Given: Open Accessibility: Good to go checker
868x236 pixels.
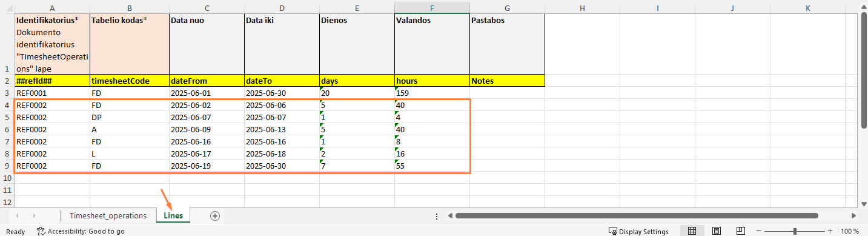Looking at the screenshot, I should (x=81, y=231).
